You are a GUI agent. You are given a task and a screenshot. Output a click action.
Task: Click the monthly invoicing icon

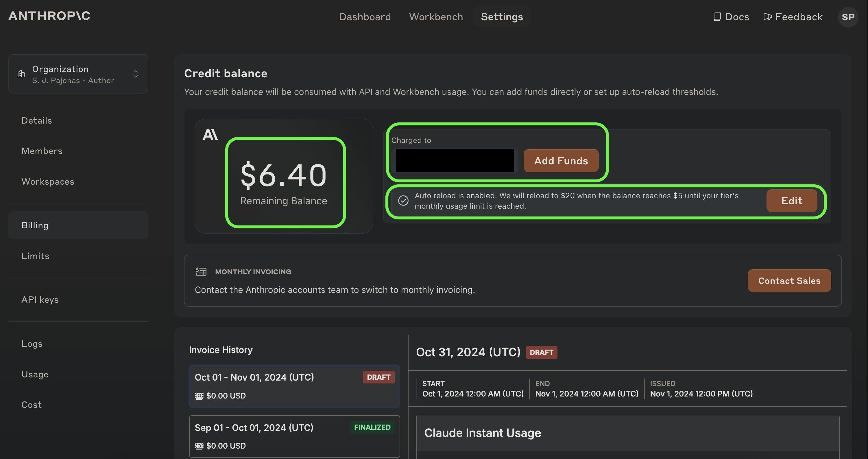click(x=201, y=271)
